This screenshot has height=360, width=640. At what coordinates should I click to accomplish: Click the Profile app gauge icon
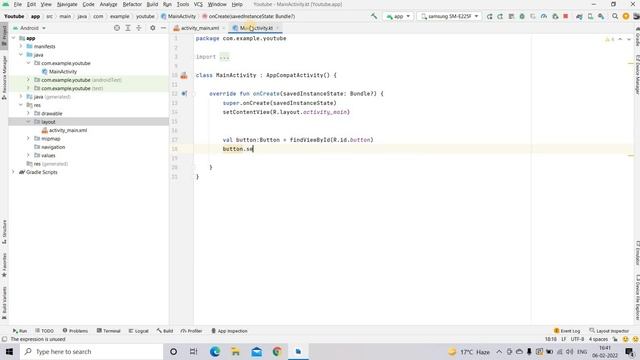[x=544, y=16]
